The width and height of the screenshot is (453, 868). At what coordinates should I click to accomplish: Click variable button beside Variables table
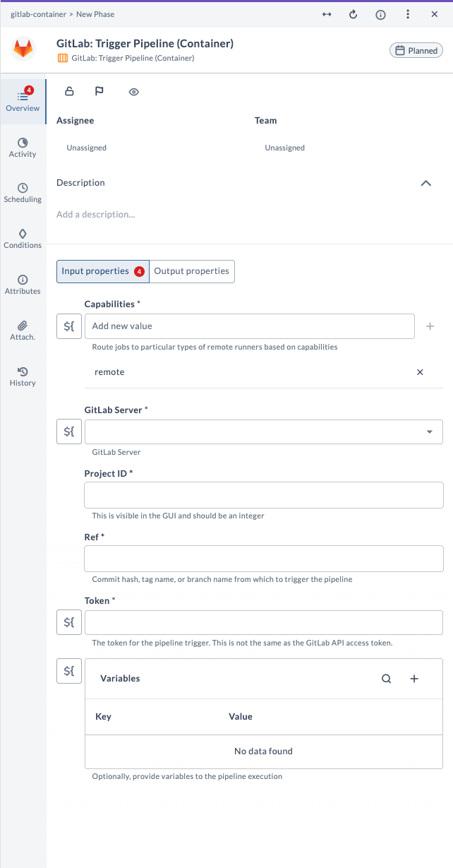pos(69,671)
